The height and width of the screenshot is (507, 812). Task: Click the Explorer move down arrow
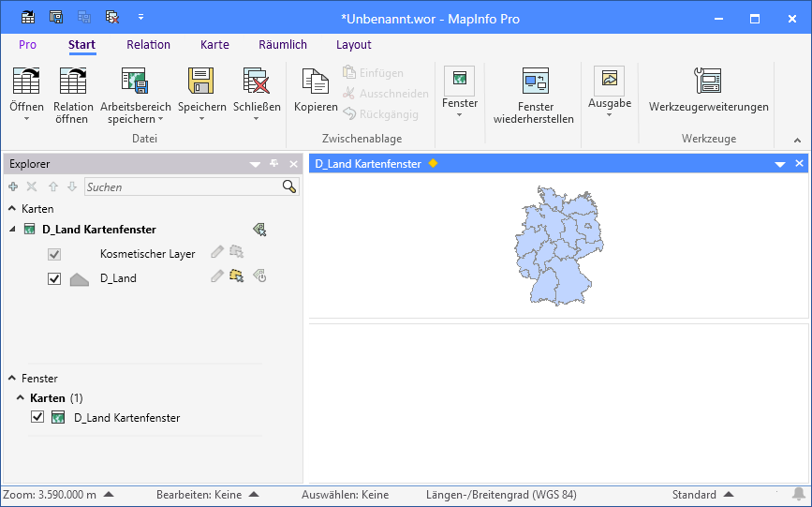72,186
